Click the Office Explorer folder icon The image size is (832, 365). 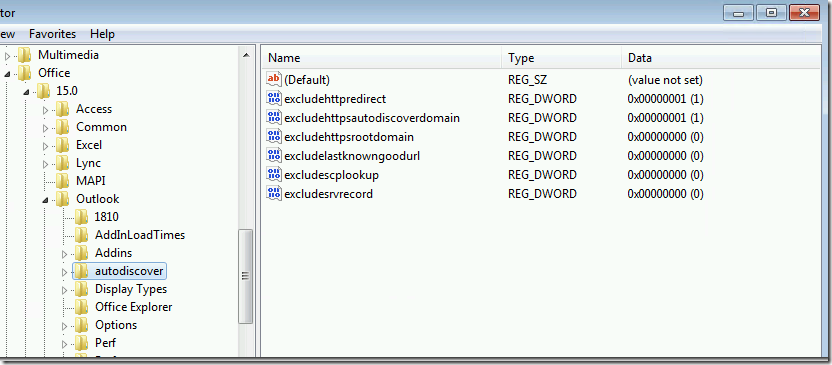coord(81,307)
